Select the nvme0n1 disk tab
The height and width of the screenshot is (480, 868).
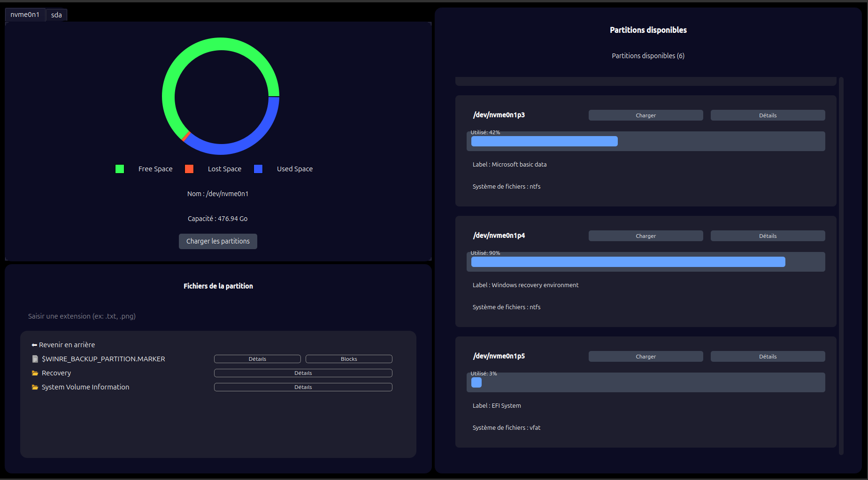coord(25,15)
